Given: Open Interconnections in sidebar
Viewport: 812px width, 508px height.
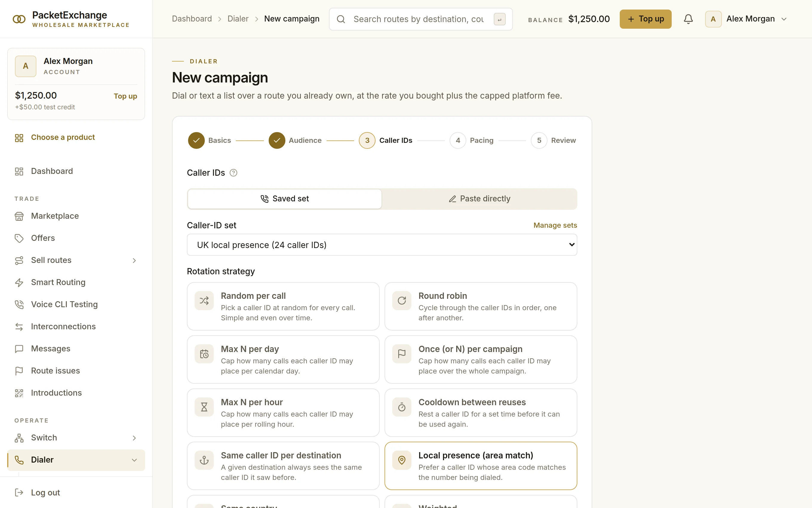Looking at the screenshot, I should pos(76,327).
